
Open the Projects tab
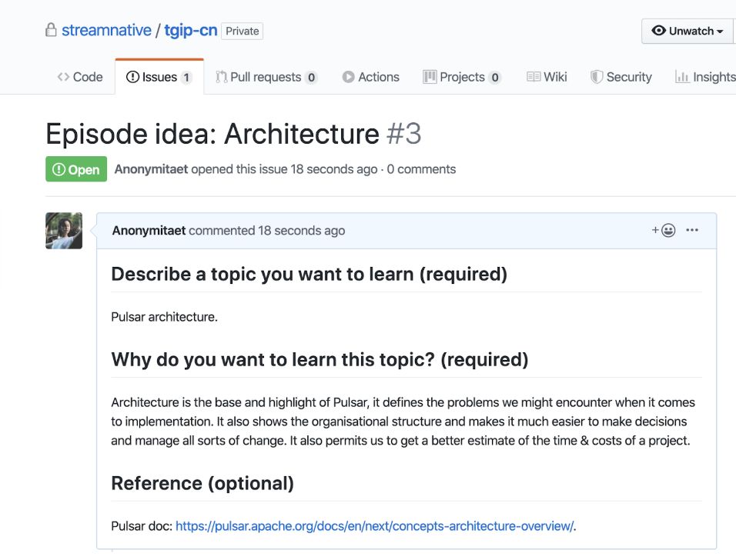tap(462, 77)
